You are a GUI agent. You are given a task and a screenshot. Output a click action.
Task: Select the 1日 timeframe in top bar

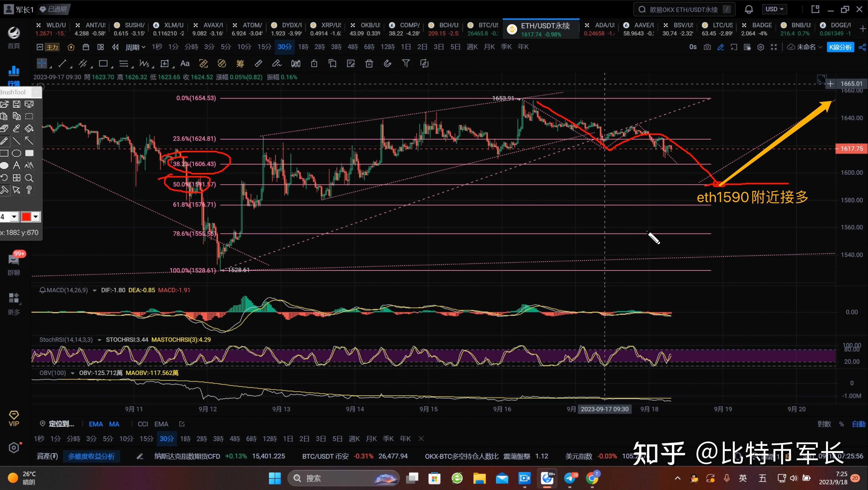coord(406,47)
